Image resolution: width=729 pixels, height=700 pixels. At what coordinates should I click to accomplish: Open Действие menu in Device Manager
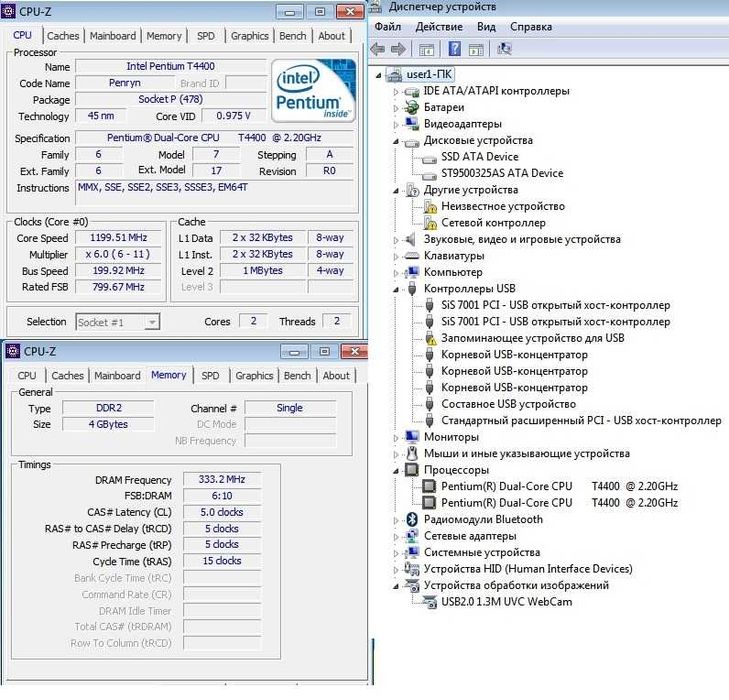pos(439,26)
